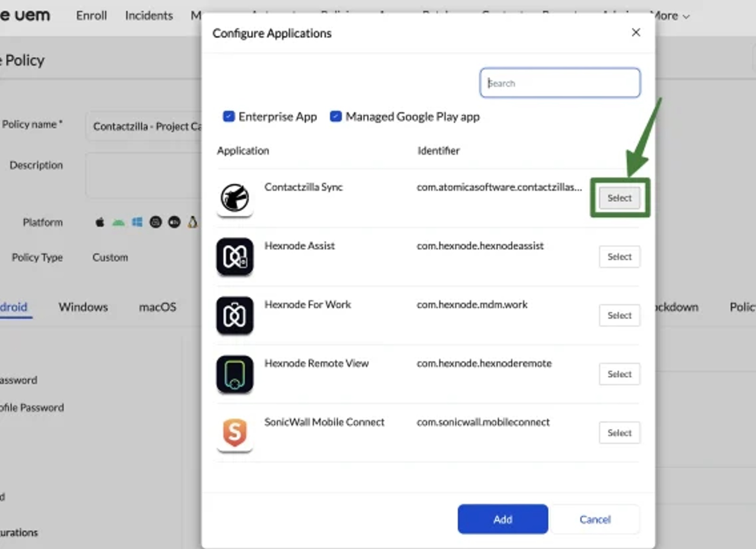Click the Cancel button
The height and width of the screenshot is (549, 756).
[595, 519]
